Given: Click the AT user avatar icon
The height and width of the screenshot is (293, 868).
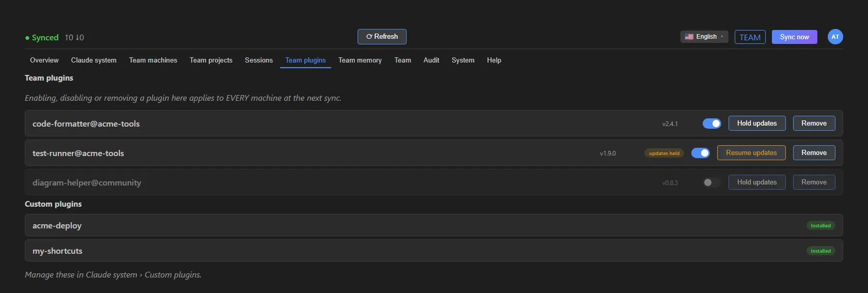Looking at the screenshot, I should [835, 37].
